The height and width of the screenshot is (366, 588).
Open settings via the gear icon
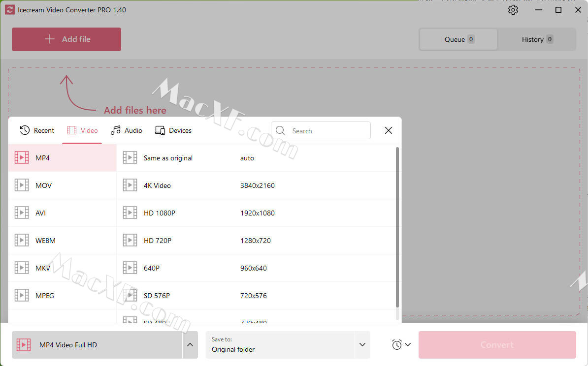[513, 10]
